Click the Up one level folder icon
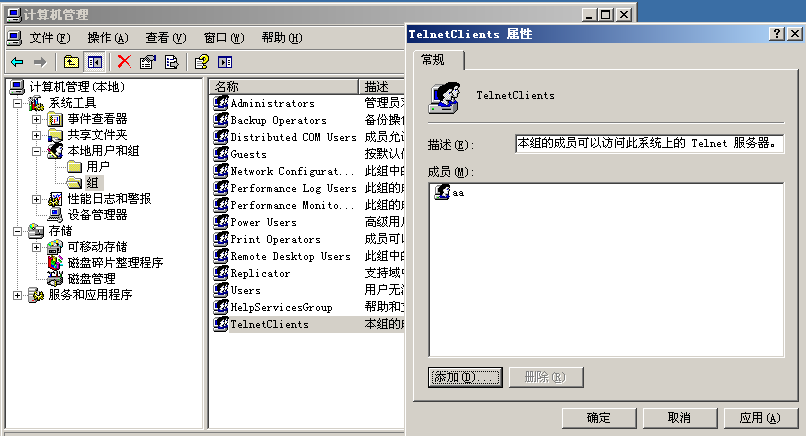Viewport: 806px width, 436px height. pos(71,62)
